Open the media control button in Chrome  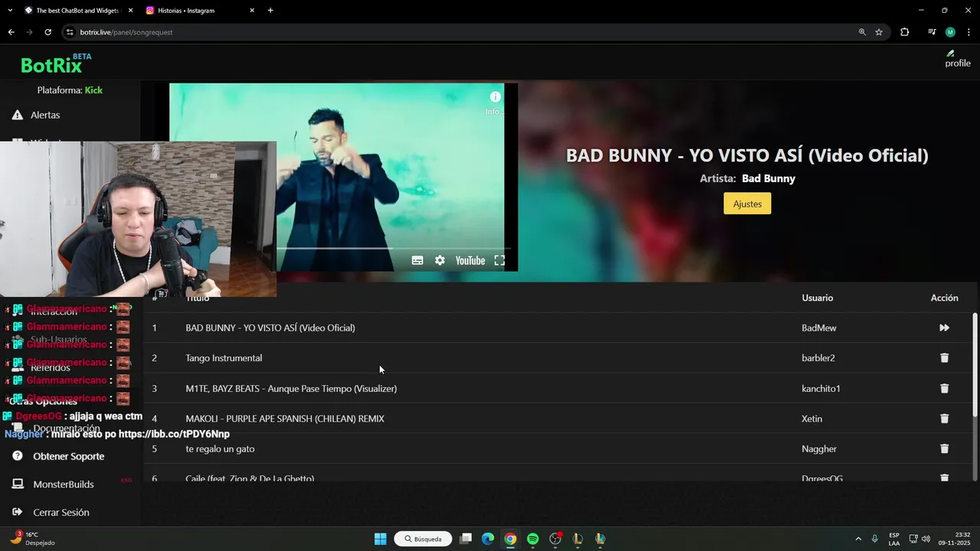point(932,32)
